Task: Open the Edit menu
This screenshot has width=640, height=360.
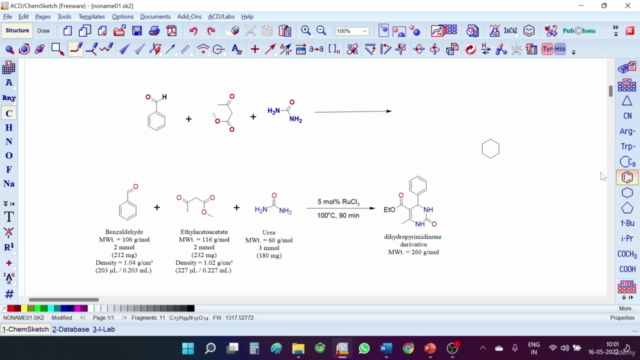Action: coord(23,17)
